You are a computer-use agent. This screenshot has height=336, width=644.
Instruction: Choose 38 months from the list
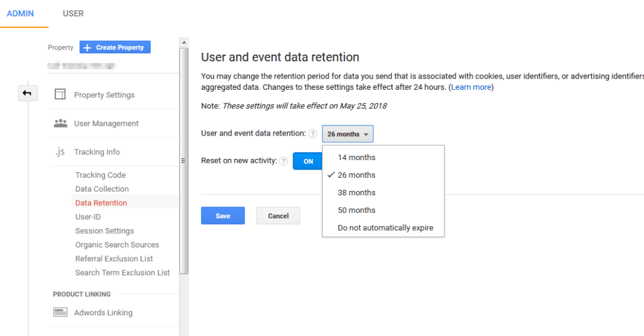tap(383, 193)
